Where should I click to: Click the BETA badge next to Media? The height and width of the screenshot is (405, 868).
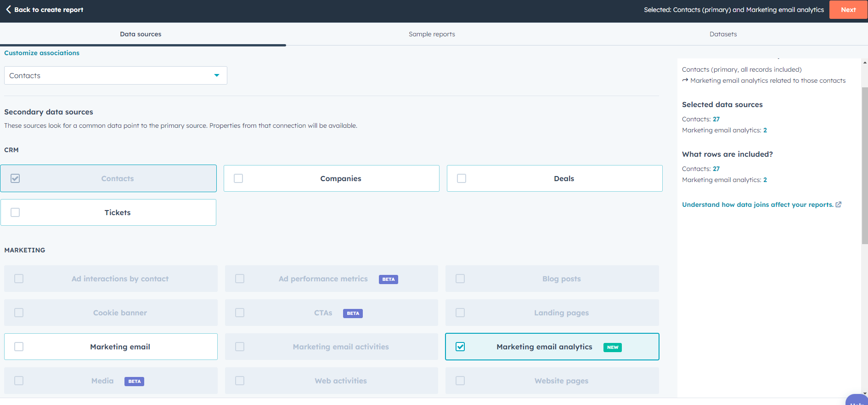pos(134,382)
